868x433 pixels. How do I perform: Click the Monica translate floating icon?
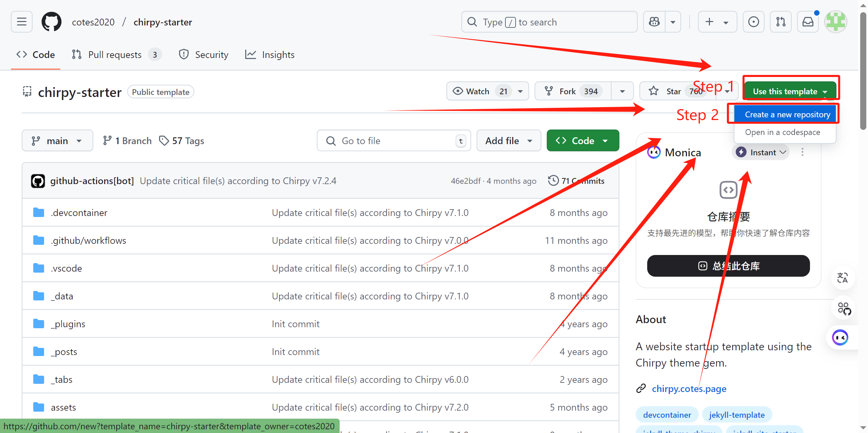tap(843, 278)
